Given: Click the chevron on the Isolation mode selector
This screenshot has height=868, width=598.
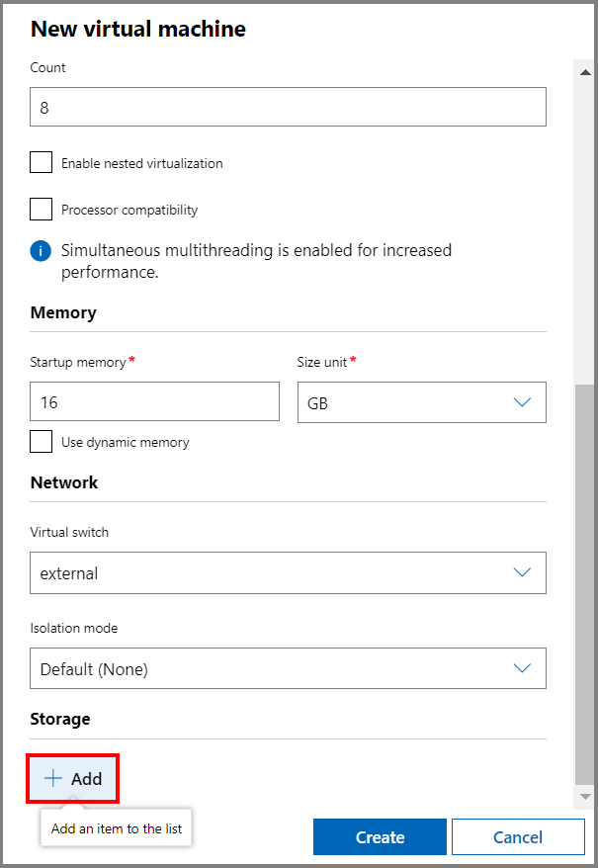Looking at the screenshot, I should pyautogui.click(x=522, y=668).
